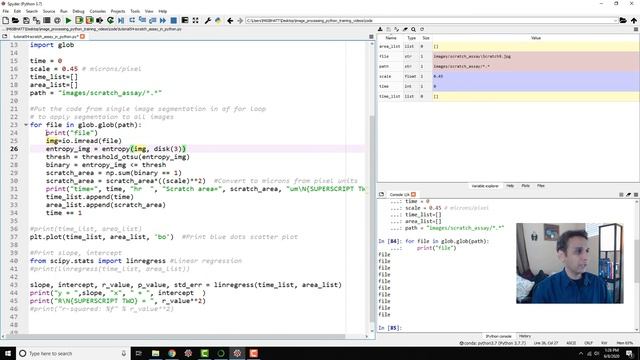Viewport: 640px width, 360px height.
Task: Stop debugging with the blue square icon
Action: coord(174,20)
